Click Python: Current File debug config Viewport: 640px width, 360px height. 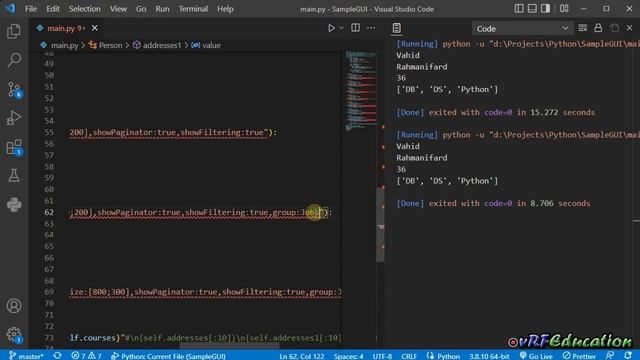168,356
